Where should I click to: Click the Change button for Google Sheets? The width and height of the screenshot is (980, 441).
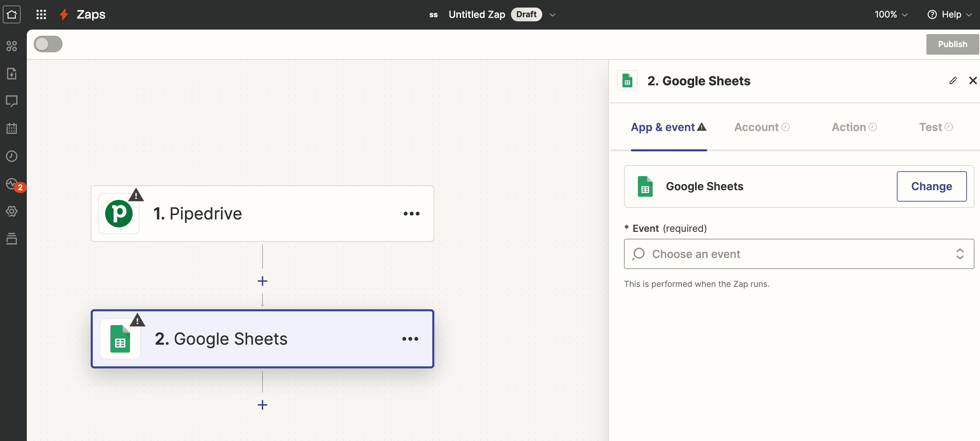pos(932,186)
